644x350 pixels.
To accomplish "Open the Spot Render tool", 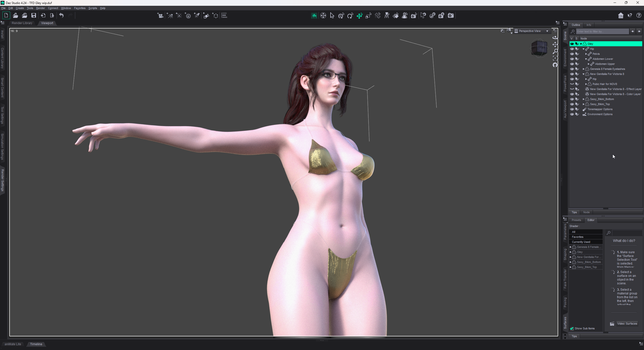I will click(414, 16).
